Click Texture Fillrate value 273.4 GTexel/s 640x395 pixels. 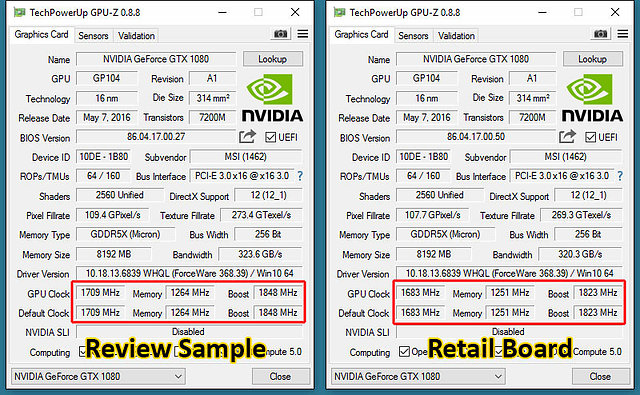[261, 215]
